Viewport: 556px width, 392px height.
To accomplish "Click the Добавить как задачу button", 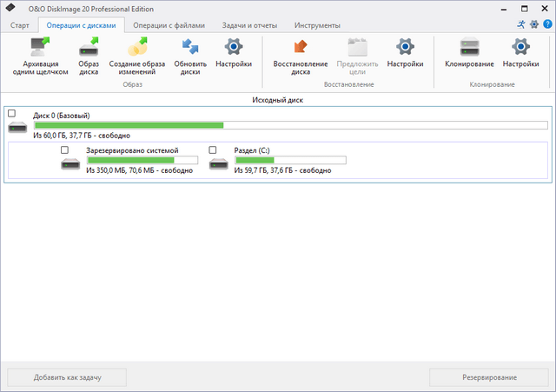I will pyautogui.click(x=68, y=377).
